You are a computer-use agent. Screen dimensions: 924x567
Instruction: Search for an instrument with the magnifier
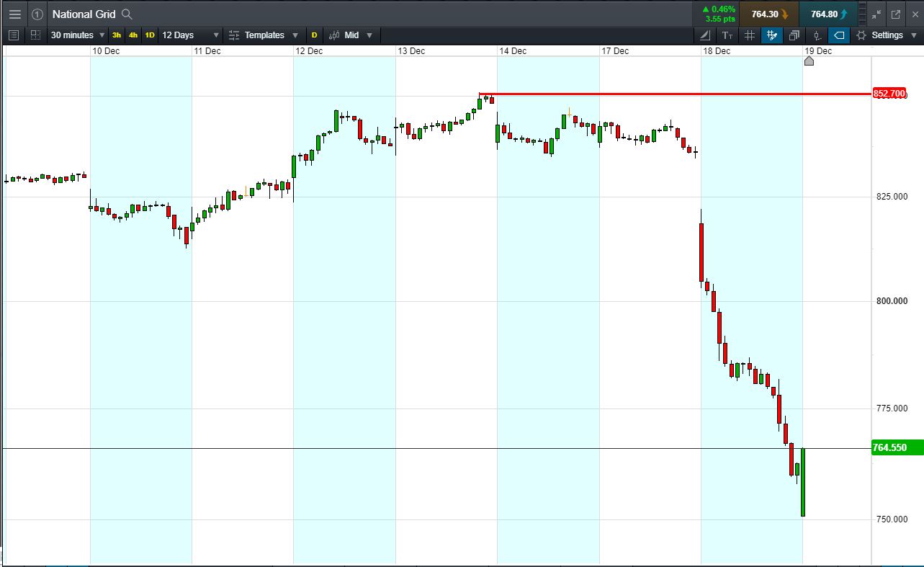(127, 14)
